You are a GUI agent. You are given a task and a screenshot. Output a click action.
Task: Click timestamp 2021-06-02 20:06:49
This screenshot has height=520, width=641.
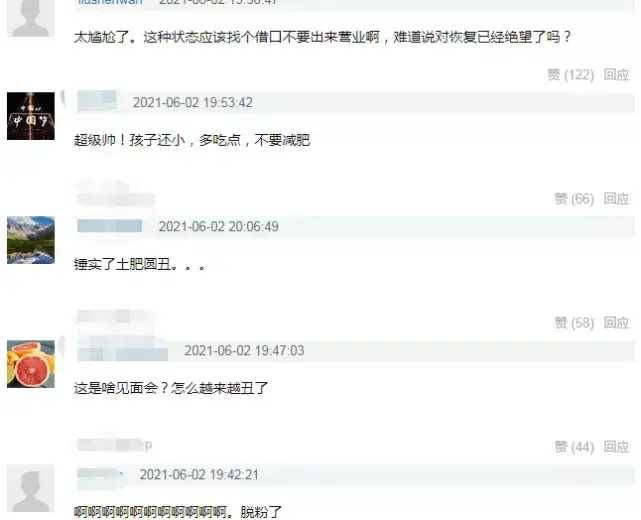point(219,226)
